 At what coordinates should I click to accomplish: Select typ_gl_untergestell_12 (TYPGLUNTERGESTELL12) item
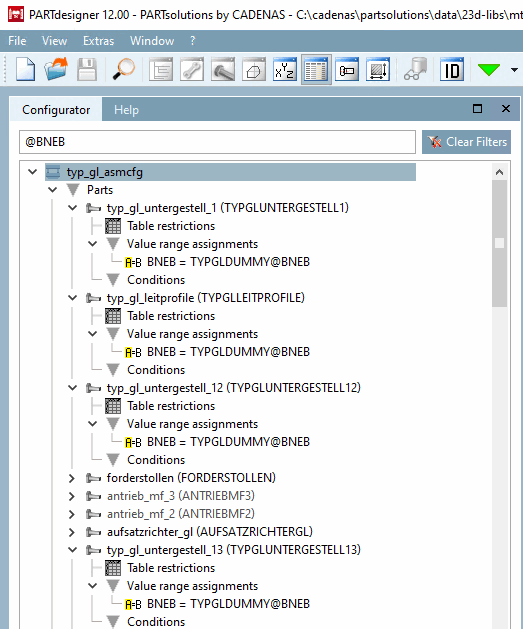pos(233,388)
